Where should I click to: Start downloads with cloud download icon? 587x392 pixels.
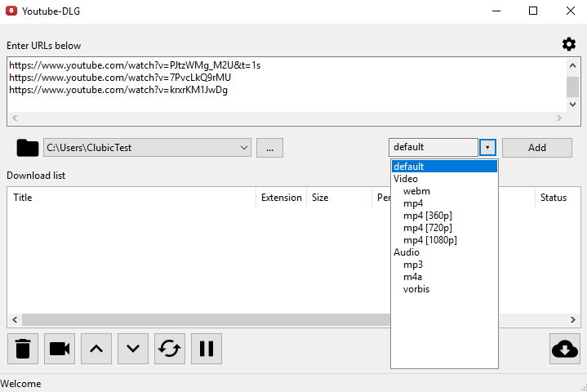[x=565, y=349]
